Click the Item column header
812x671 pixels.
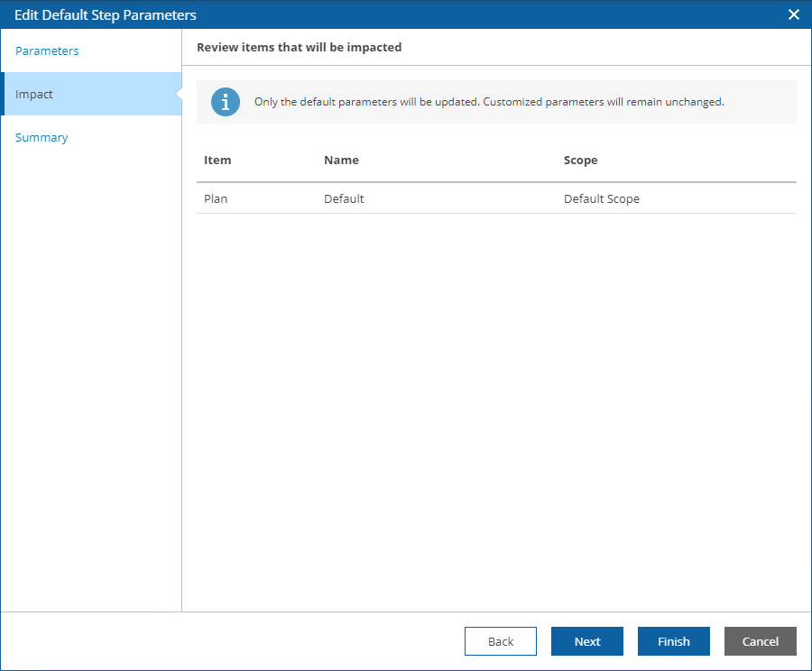pos(217,160)
